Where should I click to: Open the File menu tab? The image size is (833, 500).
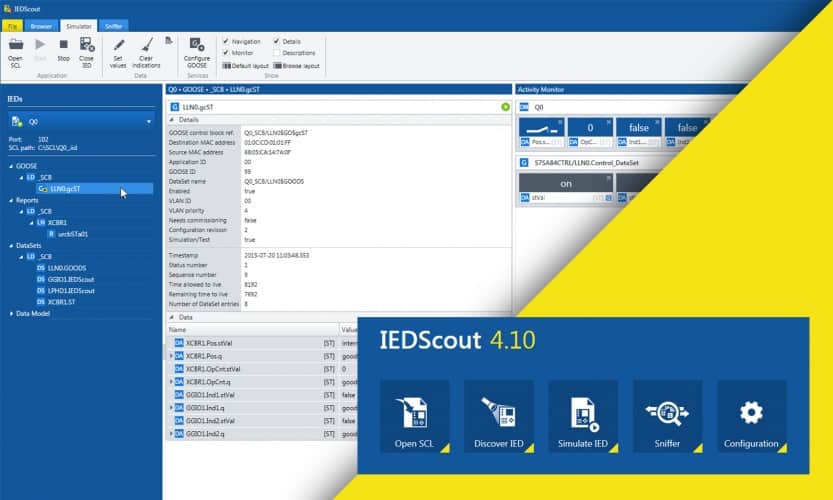pyautogui.click(x=13, y=25)
